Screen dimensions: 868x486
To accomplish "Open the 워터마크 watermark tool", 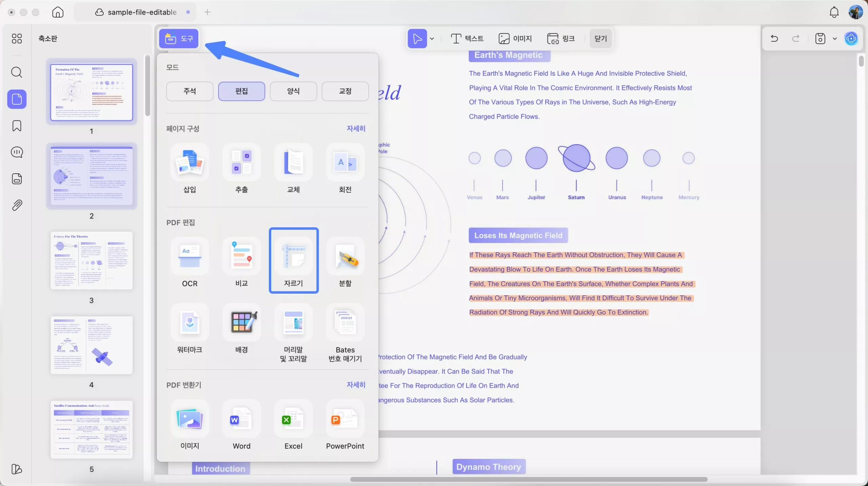I will [190, 329].
